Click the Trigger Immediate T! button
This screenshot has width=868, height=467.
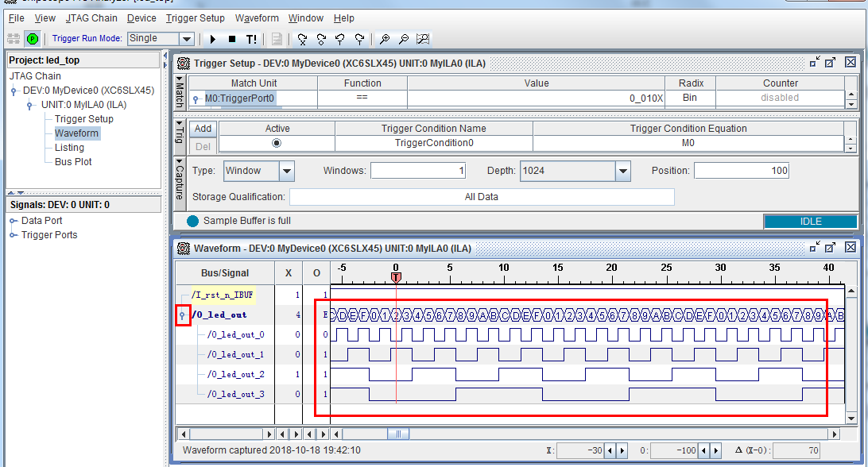[251, 39]
